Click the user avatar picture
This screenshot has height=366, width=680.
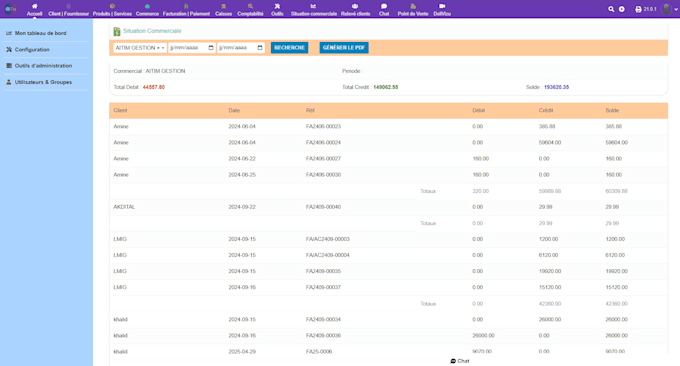(x=666, y=9)
